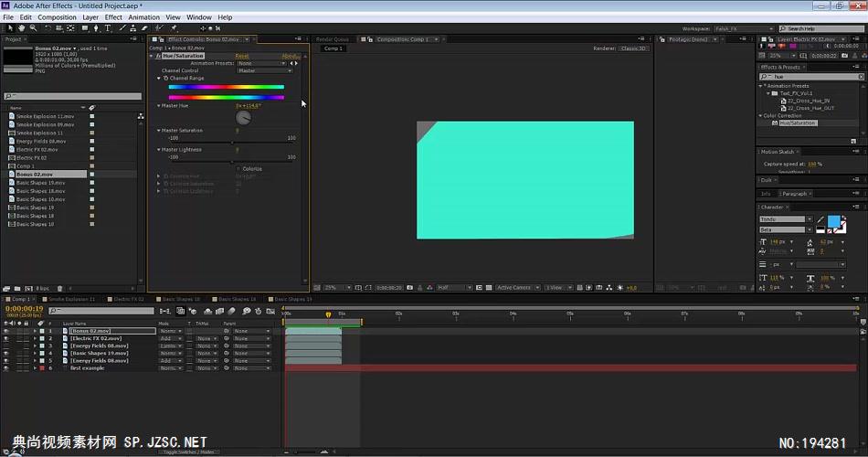Open the Composition menu
Screen dimensions: 868x457
(57, 17)
